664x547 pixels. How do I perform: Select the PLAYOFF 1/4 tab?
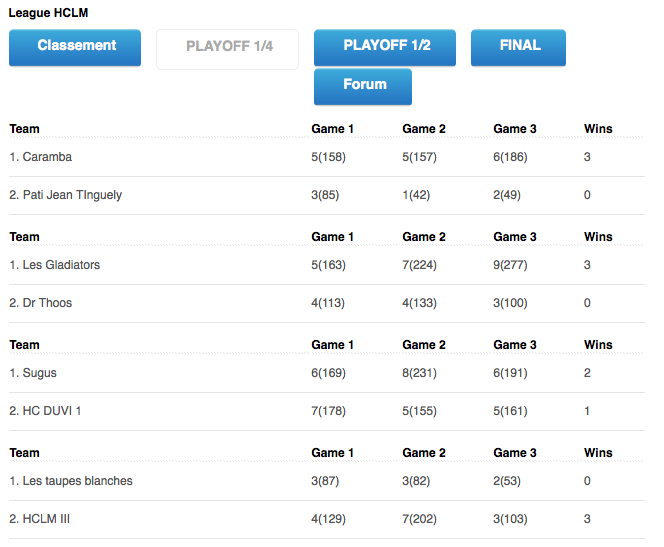(x=227, y=49)
